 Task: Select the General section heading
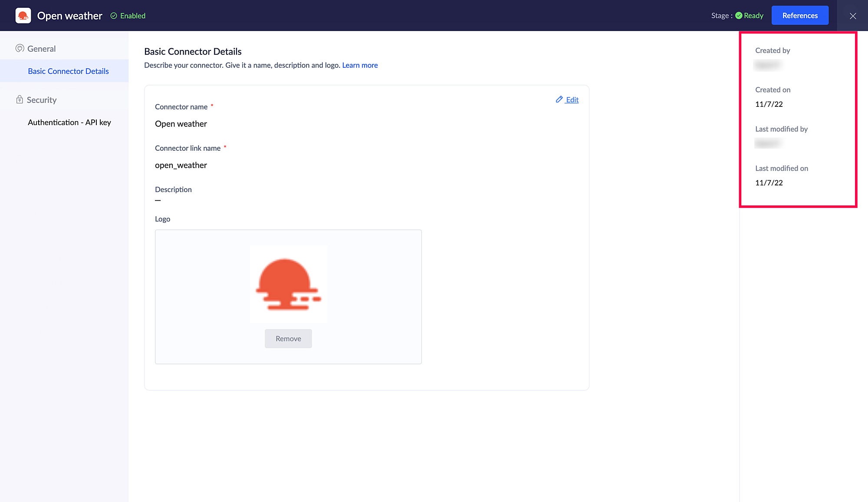click(41, 49)
